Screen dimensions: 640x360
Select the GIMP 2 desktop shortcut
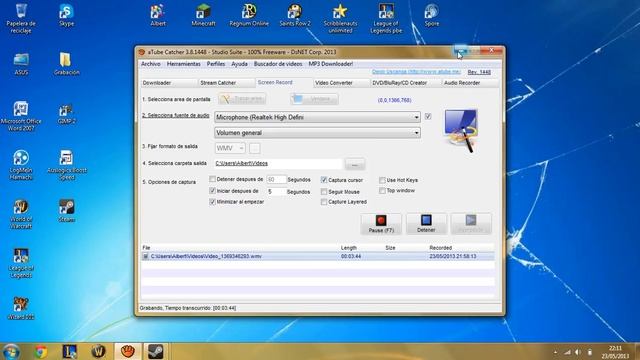(66, 113)
